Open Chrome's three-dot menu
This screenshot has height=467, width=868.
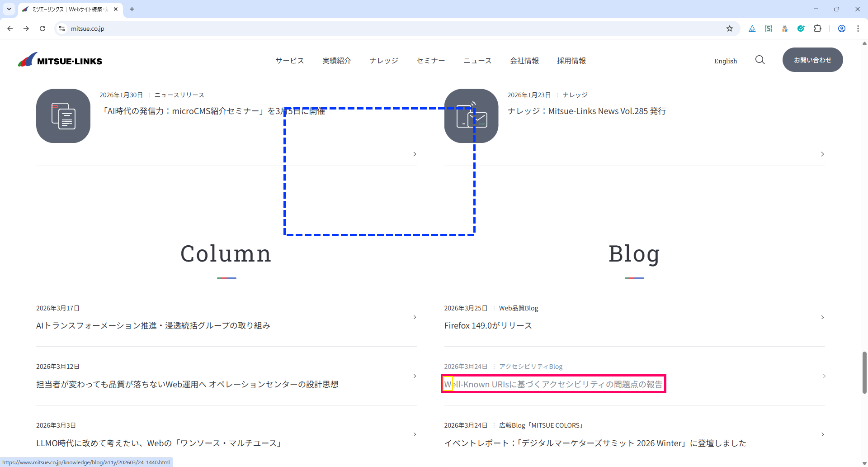[858, 29]
